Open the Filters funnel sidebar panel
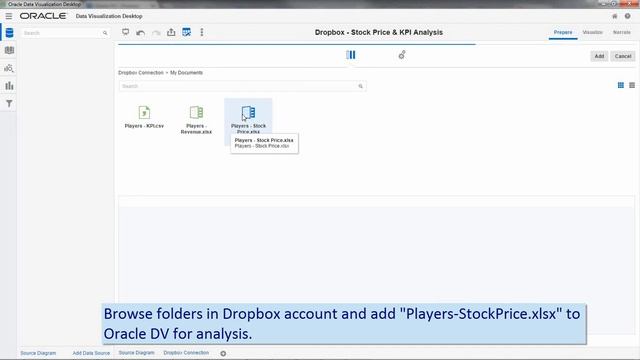Viewport: 640px width, 360px height. (x=9, y=104)
